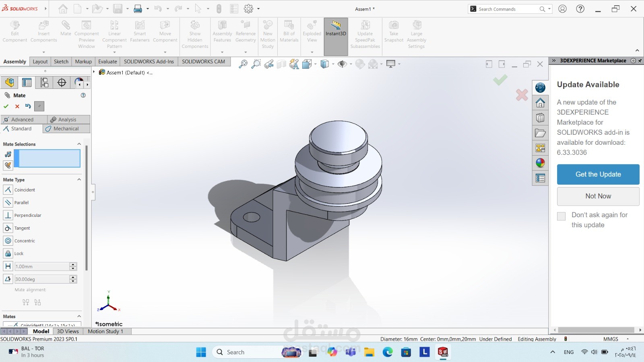Click the Display Style cube icon
This screenshot has width=644, height=362.
tap(325, 64)
